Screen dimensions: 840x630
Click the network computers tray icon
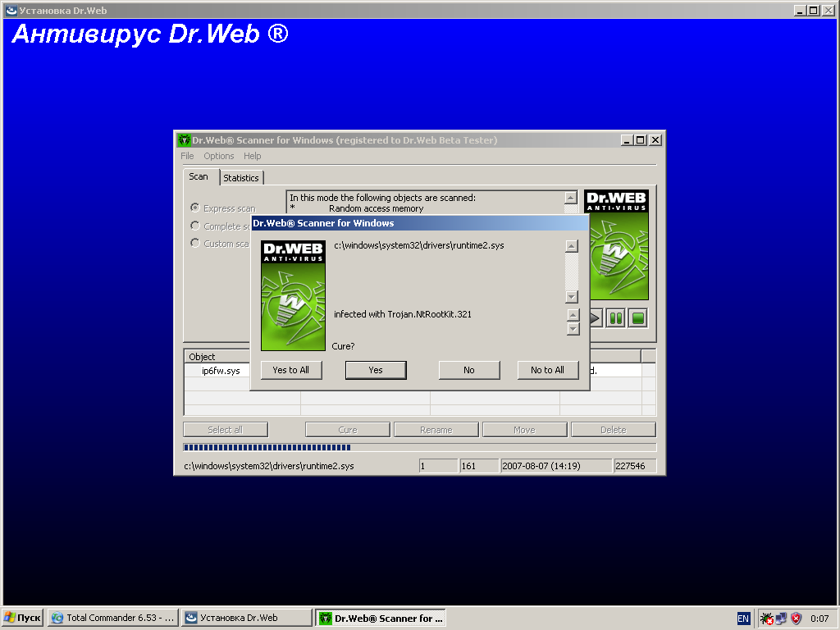[781, 619]
